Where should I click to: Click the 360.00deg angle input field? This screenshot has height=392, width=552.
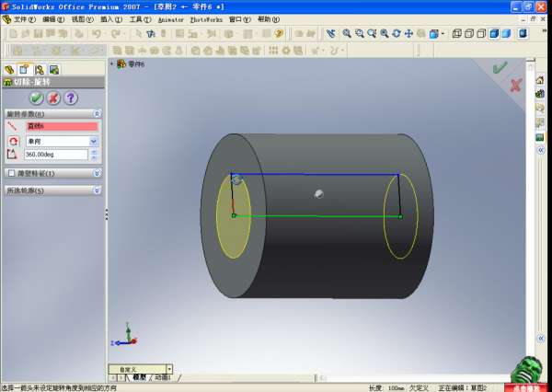click(x=61, y=155)
